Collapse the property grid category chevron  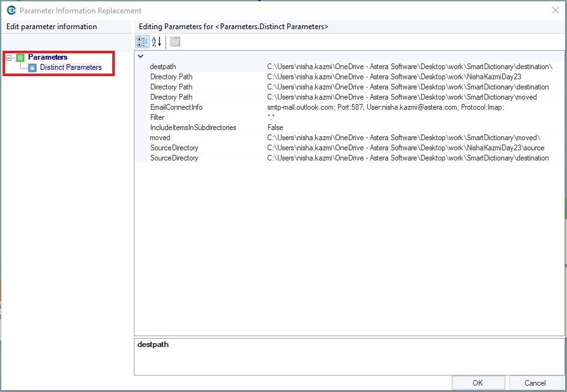[140, 56]
